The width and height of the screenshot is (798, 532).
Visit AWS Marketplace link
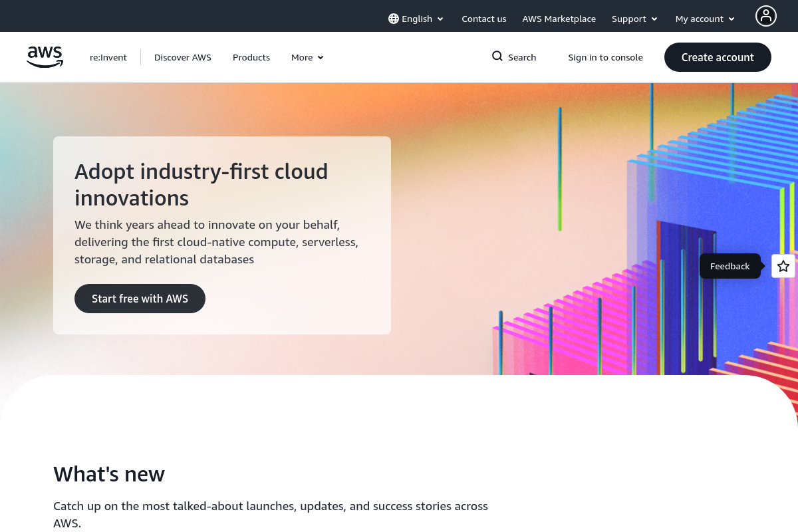coord(559,19)
